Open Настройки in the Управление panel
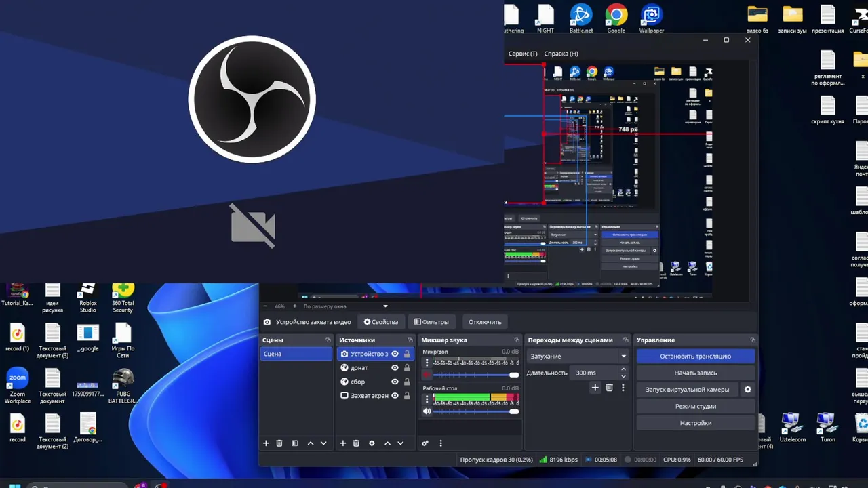 click(695, 423)
